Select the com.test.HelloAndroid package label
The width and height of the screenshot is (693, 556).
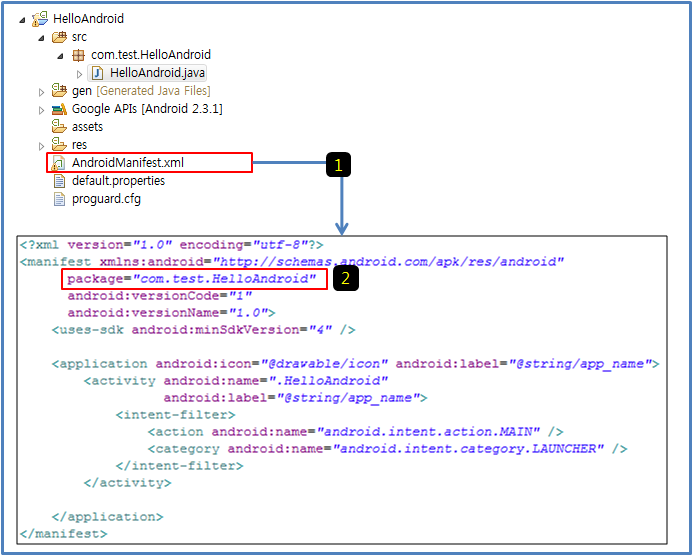pos(151,55)
